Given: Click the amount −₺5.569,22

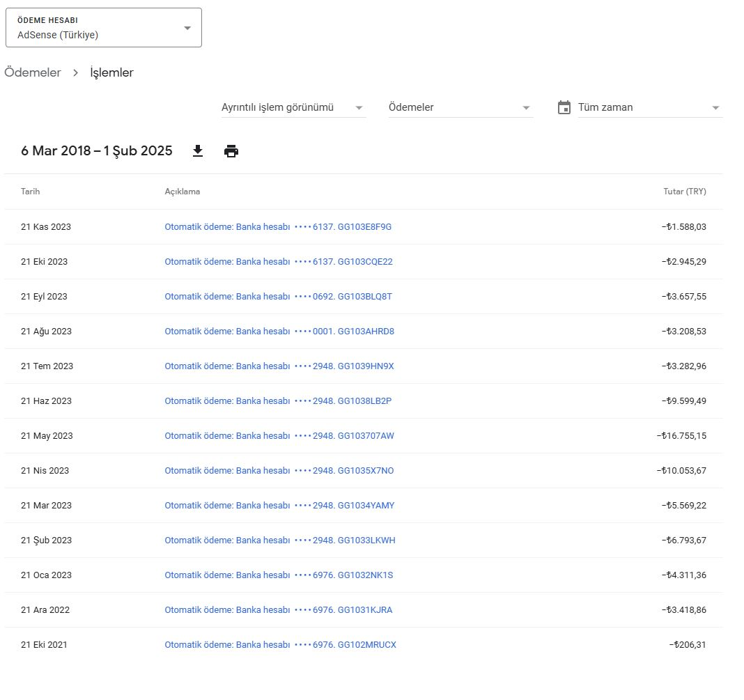Looking at the screenshot, I should (683, 506).
